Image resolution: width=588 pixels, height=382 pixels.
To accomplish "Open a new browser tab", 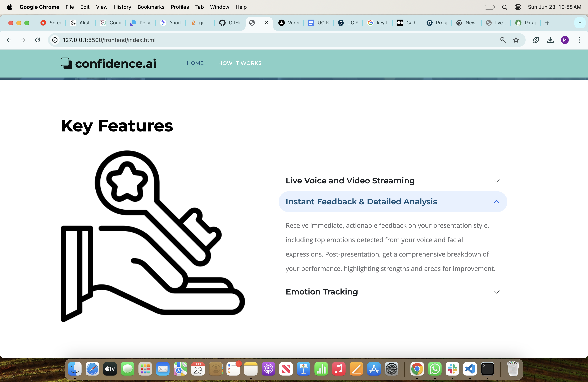I will point(547,23).
